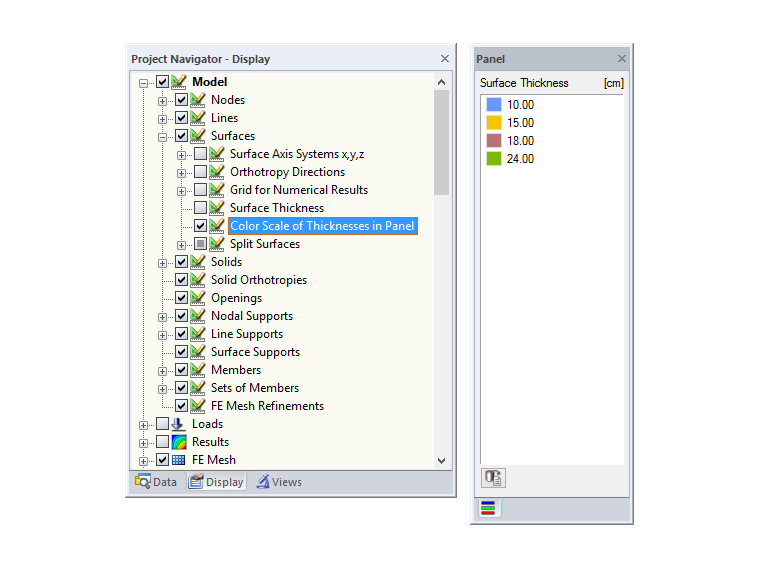The width and height of the screenshot is (760, 570).
Task: Toggle the Split Surfaces checkbox
Action: [x=200, y=243]
